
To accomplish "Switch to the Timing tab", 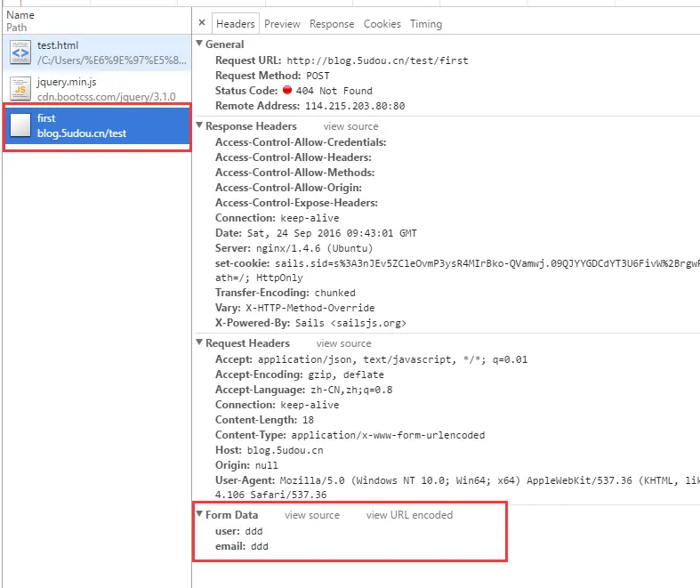I will point(426,24).
